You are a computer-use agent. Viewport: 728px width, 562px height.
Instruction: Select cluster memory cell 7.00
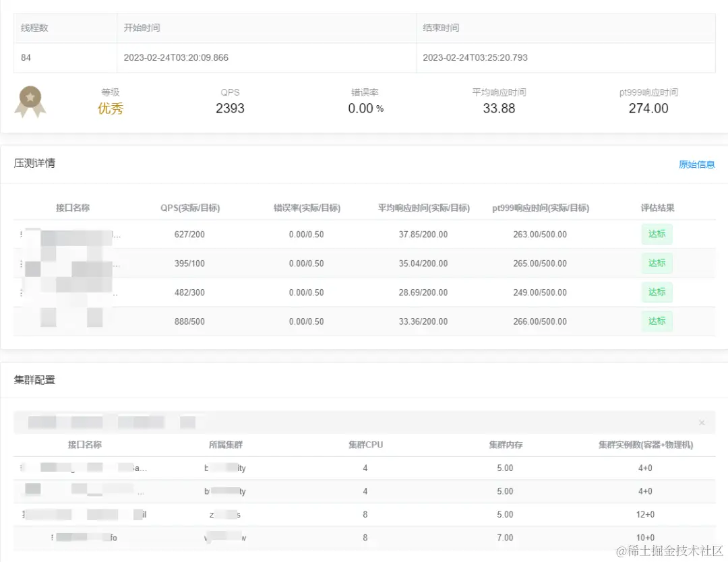tap(505, 537)
